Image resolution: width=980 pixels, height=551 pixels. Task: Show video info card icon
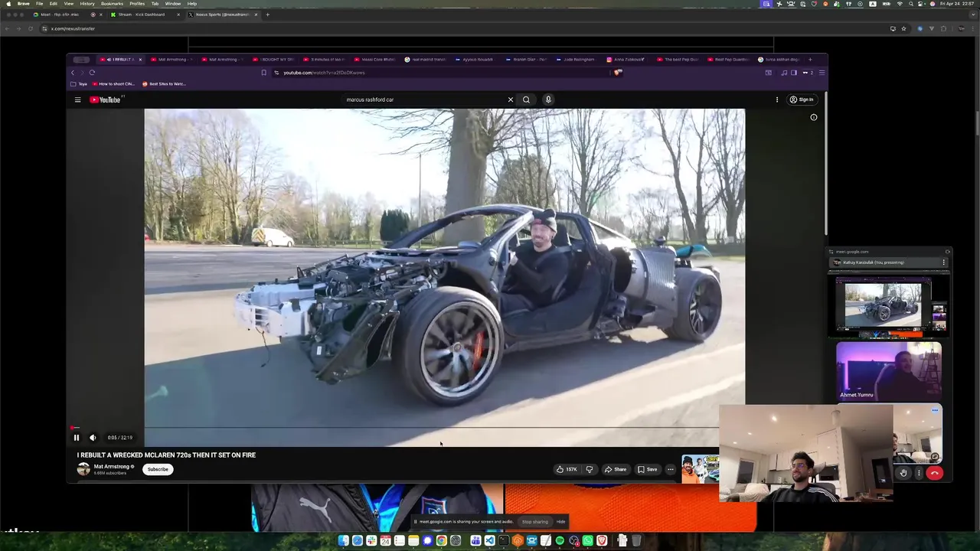coord(814,117)
